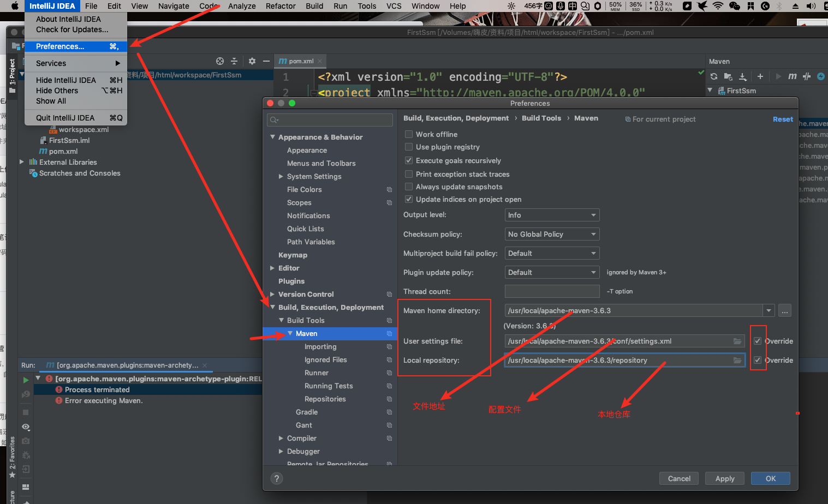The image size is (828, 504).
Task: Click browse folder icon for User settings file
Action: tap(737, 341)
